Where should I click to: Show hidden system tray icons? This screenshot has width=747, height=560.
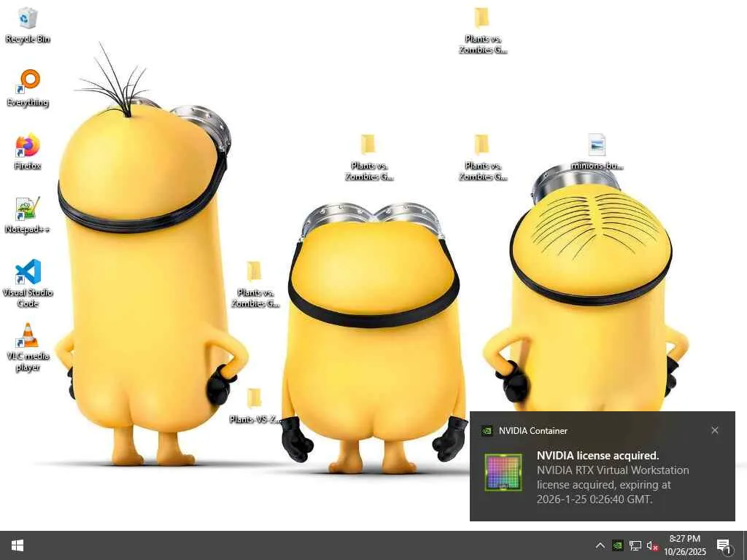point(600,545)
